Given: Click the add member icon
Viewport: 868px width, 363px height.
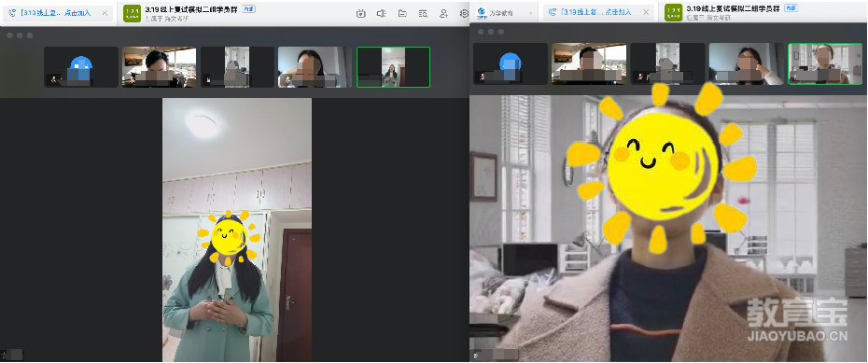Looking at the screenshot, I should tap(444, 14).
